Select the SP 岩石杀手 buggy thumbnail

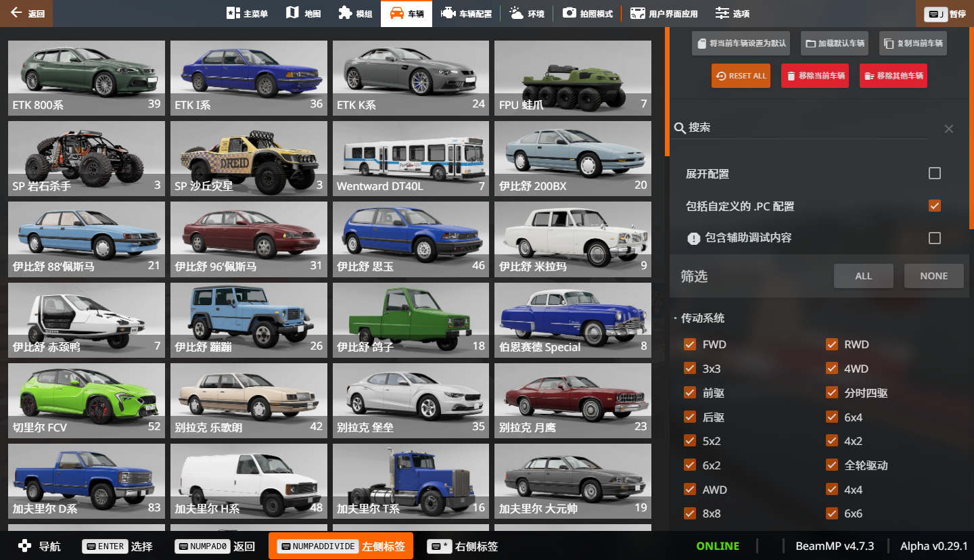click(x=87, y=158)
